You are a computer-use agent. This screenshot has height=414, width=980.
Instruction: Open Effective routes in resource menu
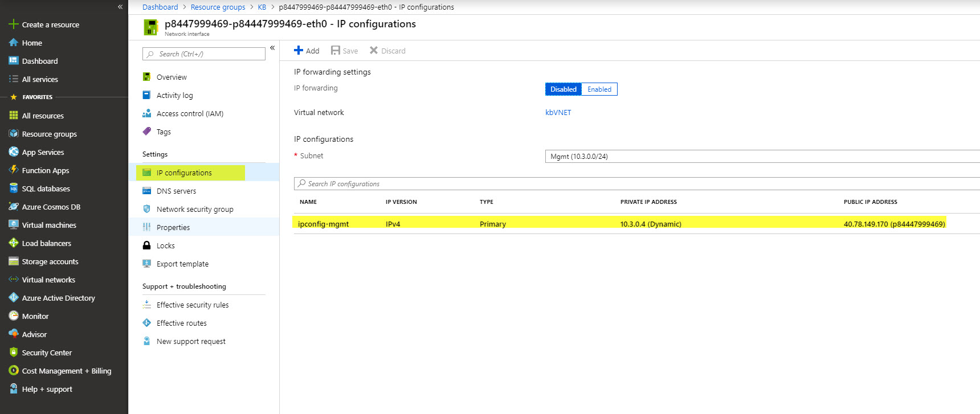[x=181, y=323]
